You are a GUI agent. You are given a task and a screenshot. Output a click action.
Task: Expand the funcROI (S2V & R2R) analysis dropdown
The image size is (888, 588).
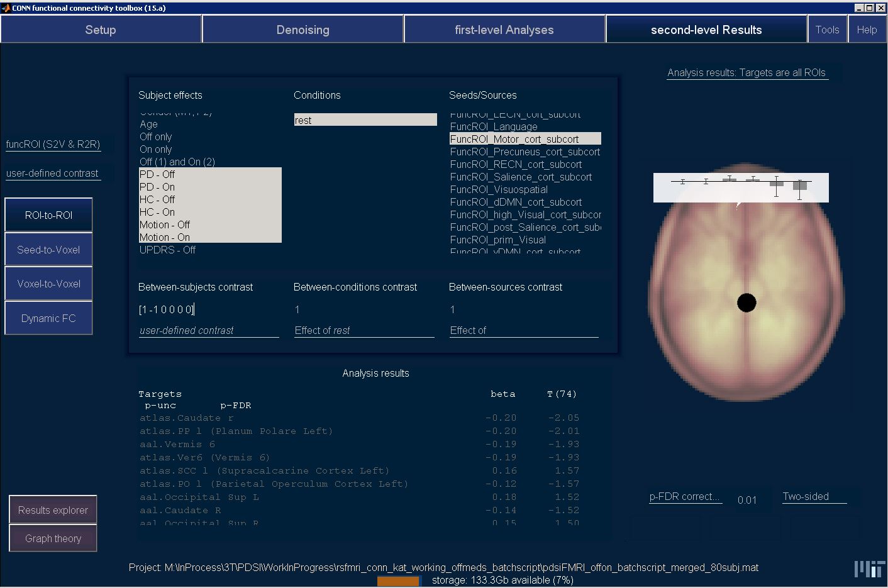click(53, 144)
